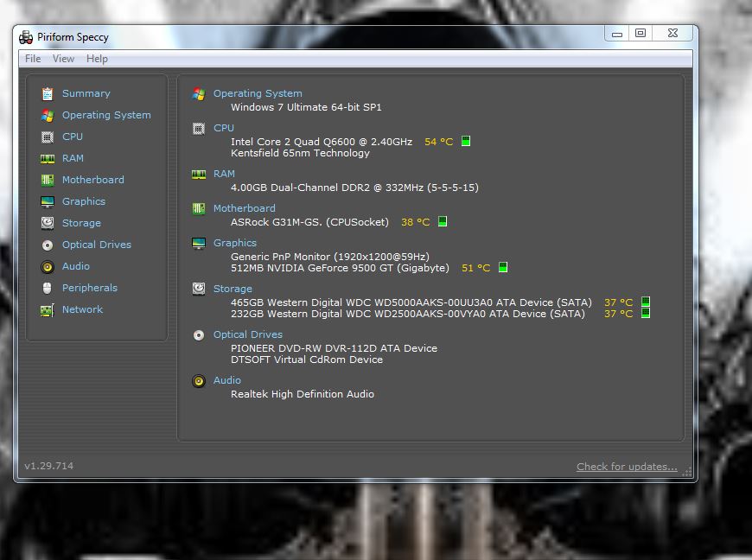Click the Operating System heading link in summary
The width and height of the screenshot is (752, 560).
click(258, 93)
